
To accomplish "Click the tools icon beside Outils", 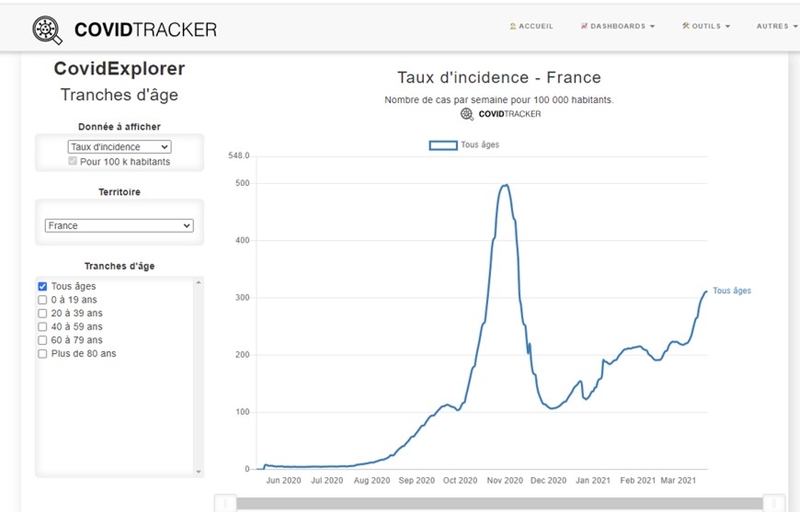I will pyautogui.click(x=686, y=25).
